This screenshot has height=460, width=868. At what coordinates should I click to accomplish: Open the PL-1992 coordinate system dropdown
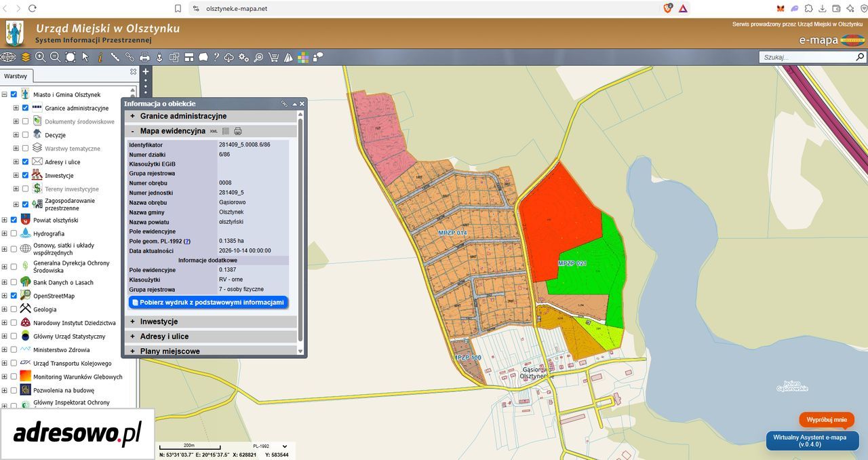coord(270,446)
